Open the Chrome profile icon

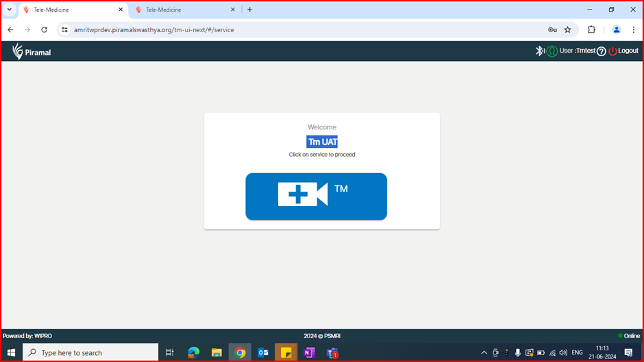pyautogui.click(x=617, y=29)
